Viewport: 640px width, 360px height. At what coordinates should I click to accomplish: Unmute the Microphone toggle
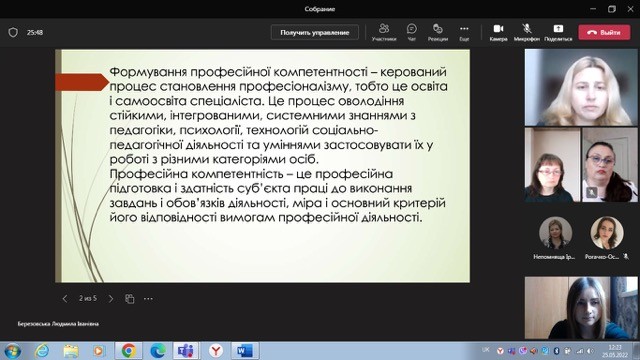click(x=527, y=32)
